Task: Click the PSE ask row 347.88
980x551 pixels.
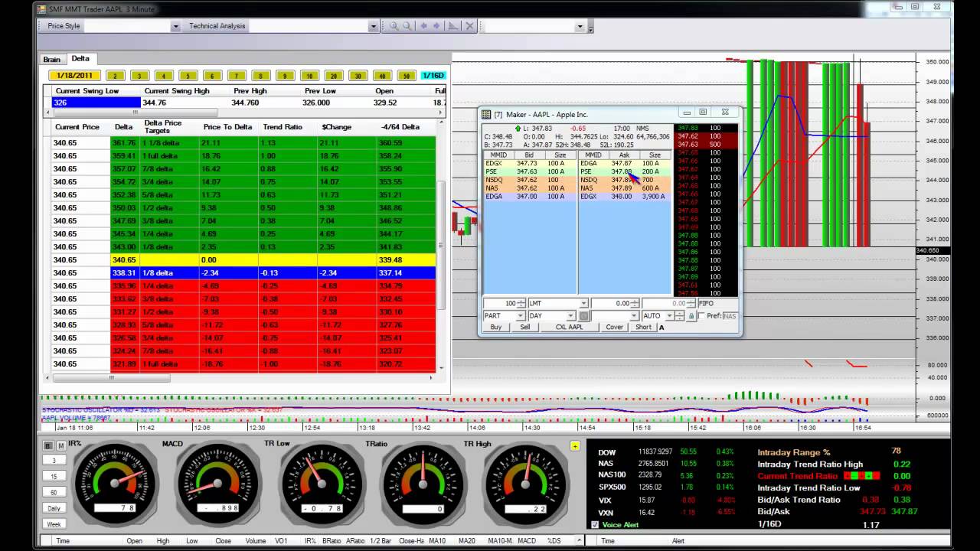Action: tap(624, 171)
